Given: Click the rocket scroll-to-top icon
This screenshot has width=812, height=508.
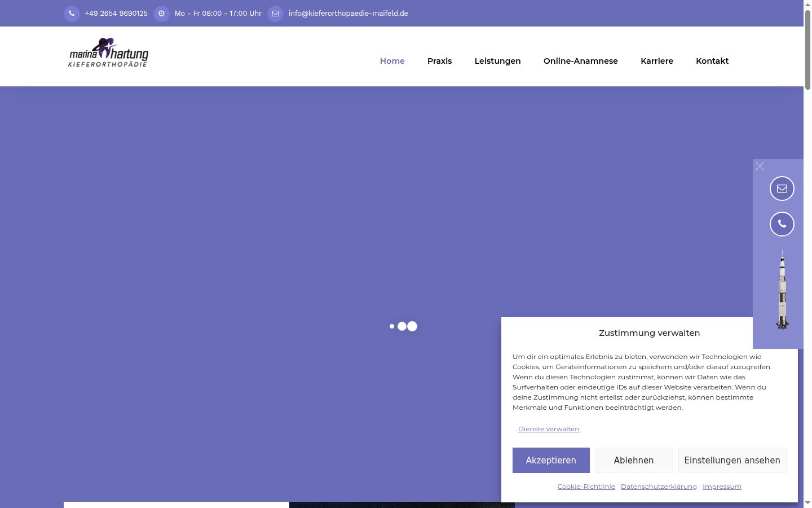Looking at the screenshot, I should (782, 290).
